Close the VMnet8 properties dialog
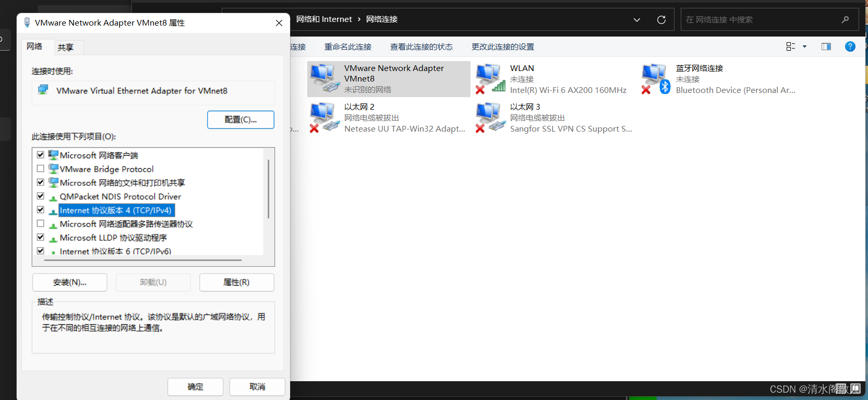 [x=279, y=23]
